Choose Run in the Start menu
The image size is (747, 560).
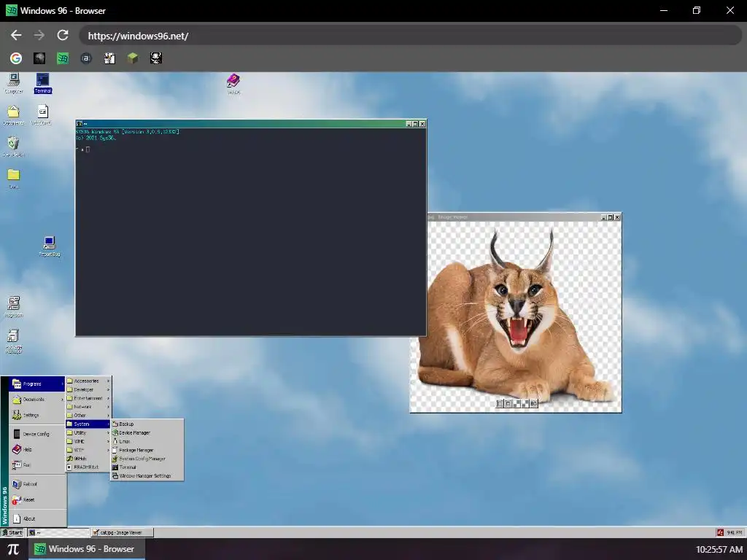(37, 464)
